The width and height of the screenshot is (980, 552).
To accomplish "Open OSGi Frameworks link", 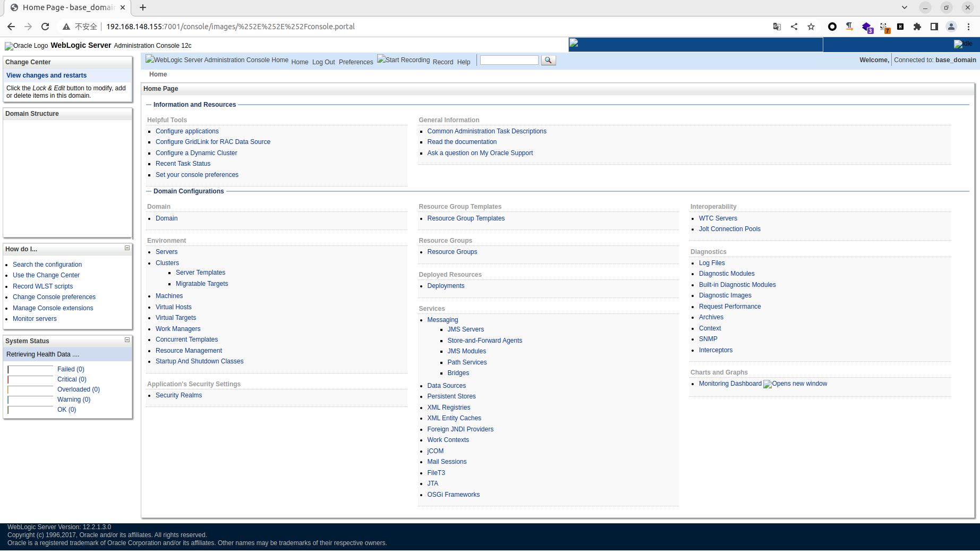I will [x=453, y=495].
